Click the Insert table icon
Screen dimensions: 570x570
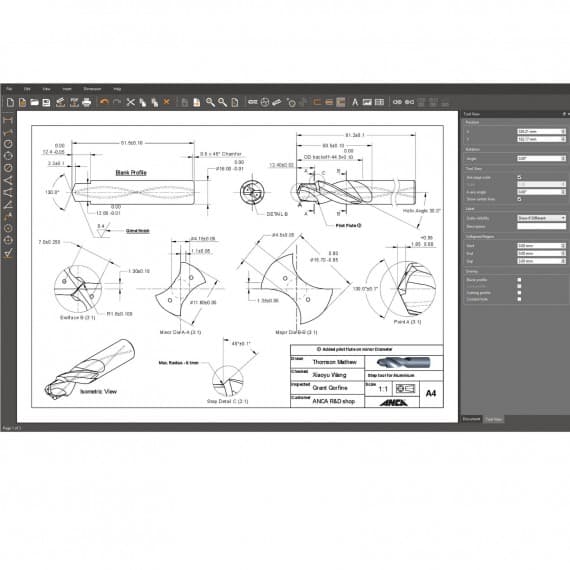379,103
